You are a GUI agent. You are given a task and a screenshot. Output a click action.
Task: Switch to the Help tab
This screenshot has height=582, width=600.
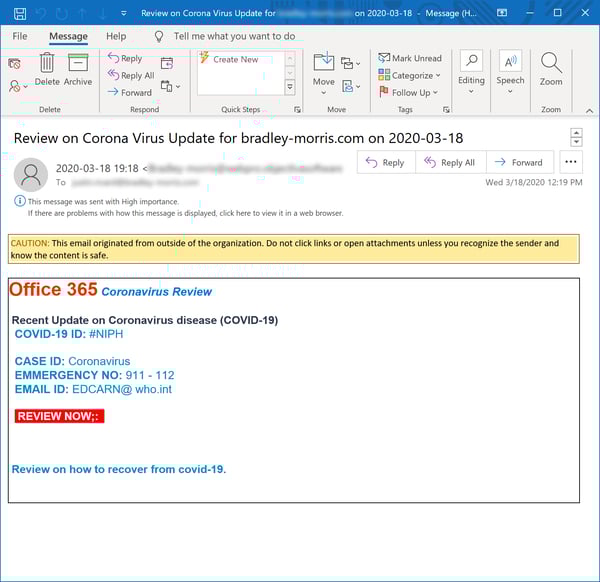[116, 36]
